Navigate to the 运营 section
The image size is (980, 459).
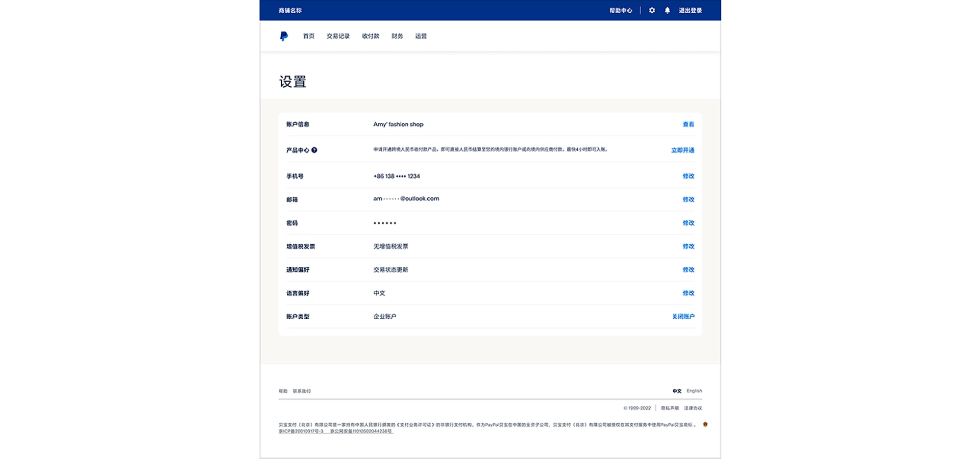click(421, 36)
